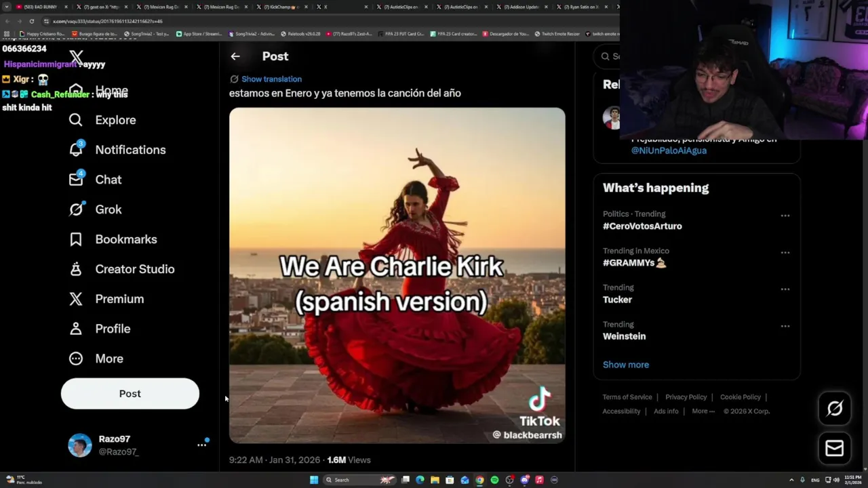Open the Razo97 account options menu
This screenshot has height=488, width=868.
[201, 445]
